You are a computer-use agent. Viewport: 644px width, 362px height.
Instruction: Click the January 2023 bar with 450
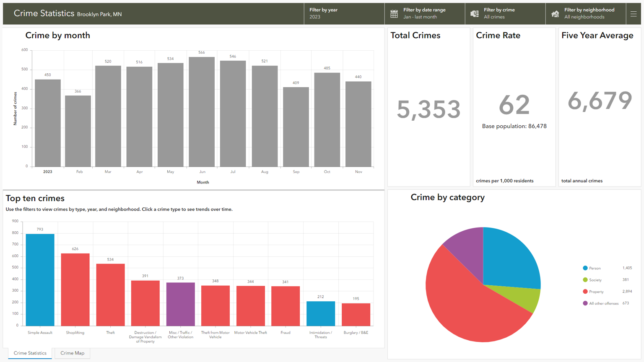(x=48, y=123)
